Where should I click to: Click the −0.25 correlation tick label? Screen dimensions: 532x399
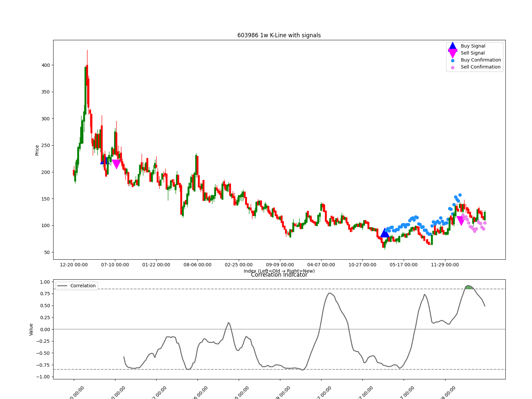pos(43,341)
